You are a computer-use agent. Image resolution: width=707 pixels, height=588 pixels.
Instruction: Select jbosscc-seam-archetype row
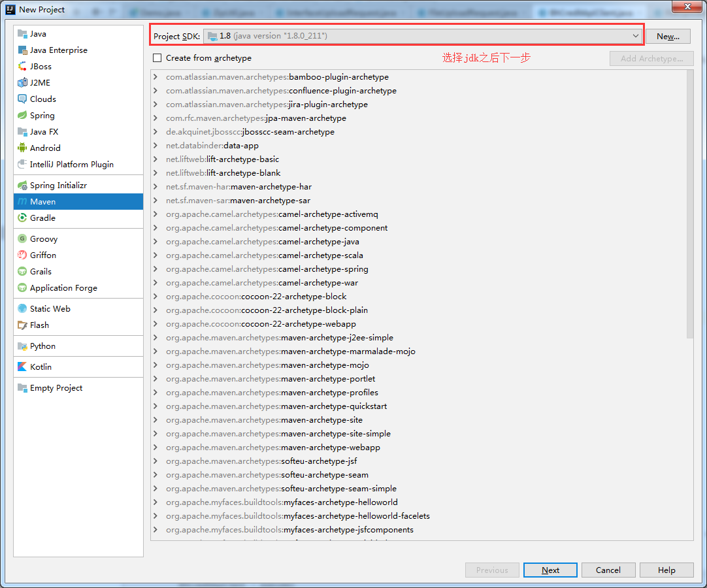419,132
